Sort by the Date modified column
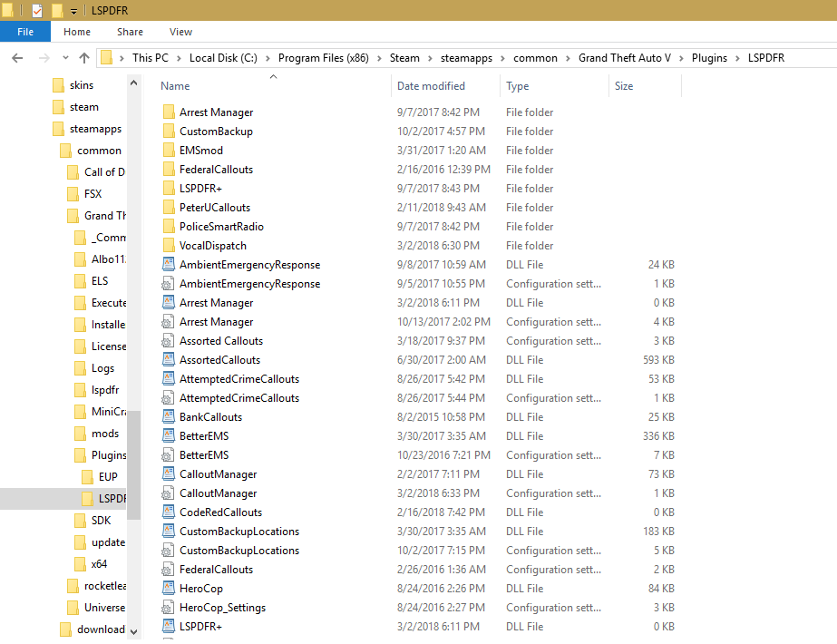The width and height of the screenshot is (837, 644). (x=446, y=86)
